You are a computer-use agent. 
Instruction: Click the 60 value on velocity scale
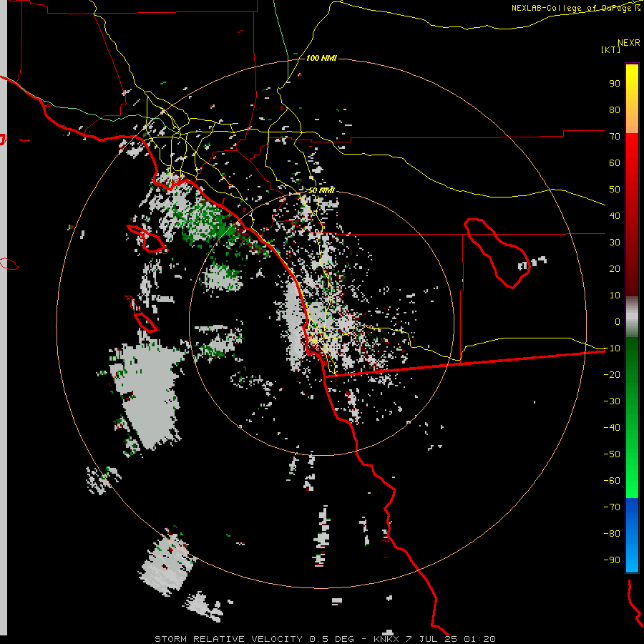click(x=615, y=162)
